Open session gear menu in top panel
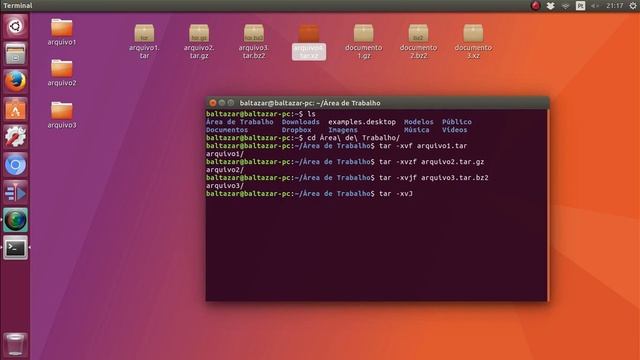This screenshot has width=640, height=360. point(633,5)
